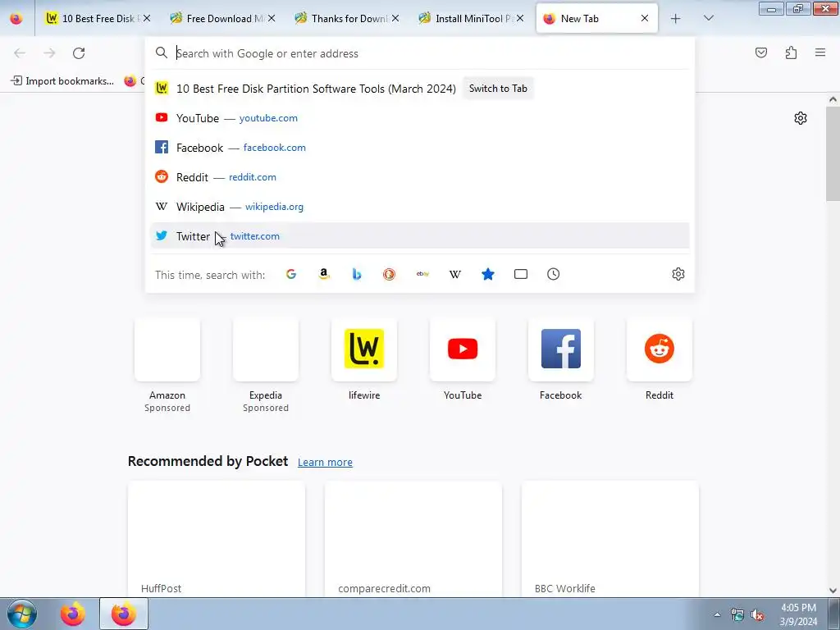Search this time with Bing icon

tap(357, 274)
